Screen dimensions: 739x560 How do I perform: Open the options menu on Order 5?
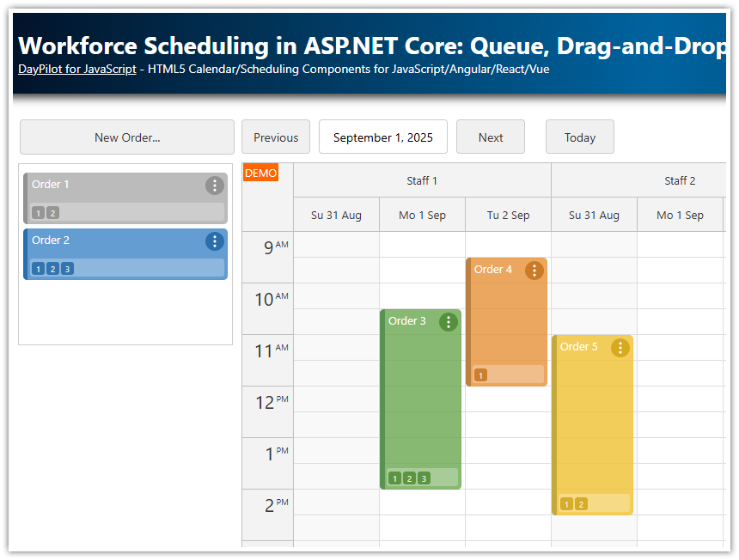pos(620,347)
